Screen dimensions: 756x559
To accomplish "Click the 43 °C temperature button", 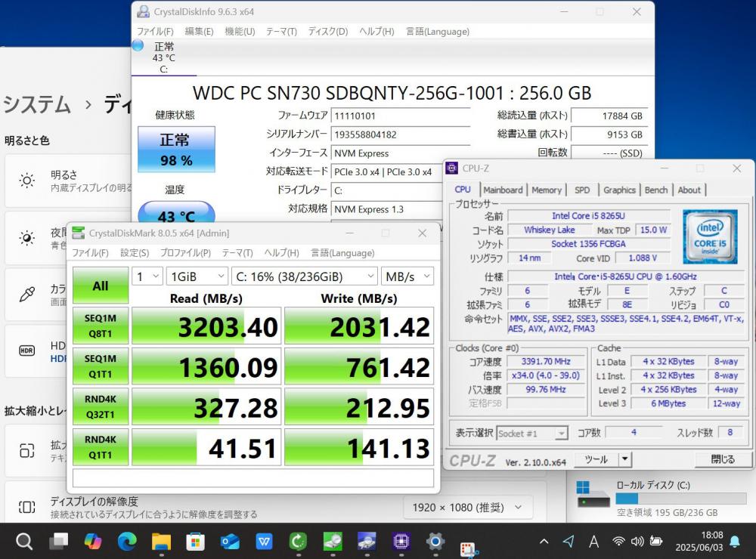I will 176,212.
